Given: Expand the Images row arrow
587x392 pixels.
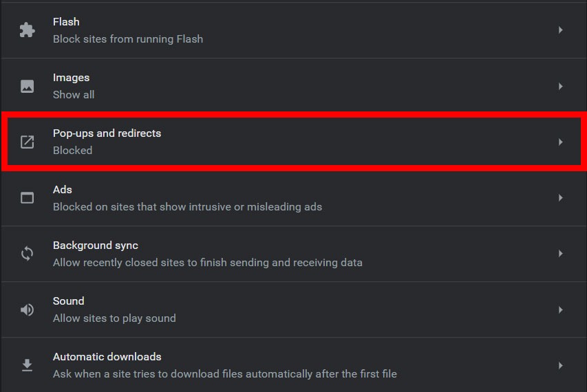Looking at the screenshot, I should point(561,87).
